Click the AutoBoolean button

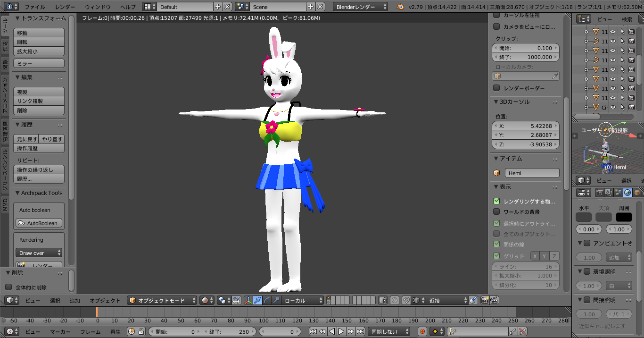pos(39,223)
